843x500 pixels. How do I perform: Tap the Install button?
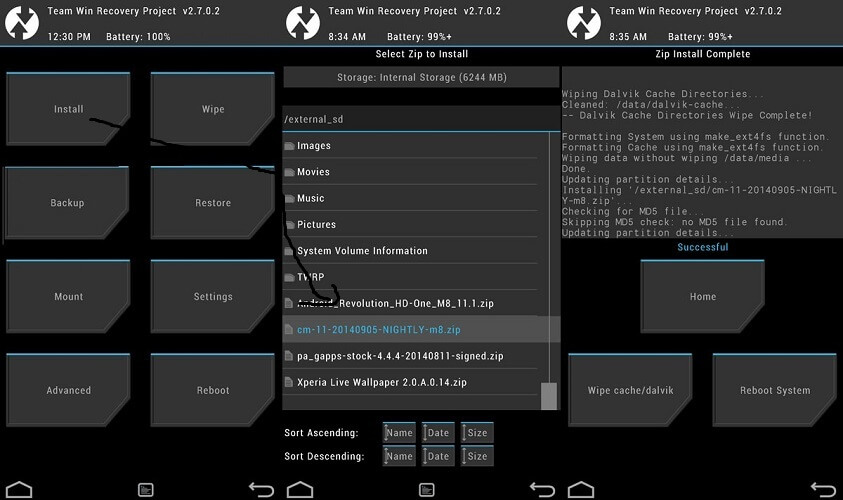pos(68,109)
